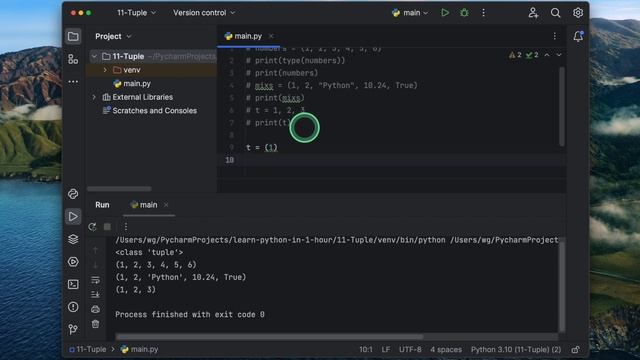Click 11-Tuple breadcrumb in status bar
This screenshot has height=360, width=640.
pos(88,350)
